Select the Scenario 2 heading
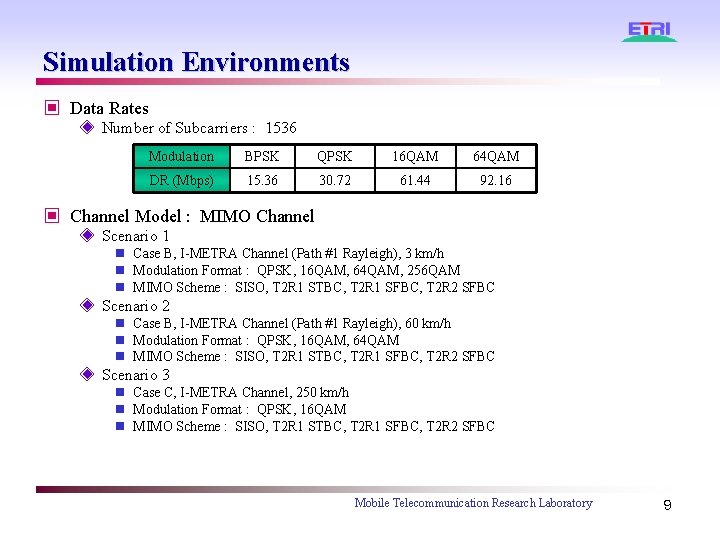Viewport: 720px width, 540px height. coord(135,306)
